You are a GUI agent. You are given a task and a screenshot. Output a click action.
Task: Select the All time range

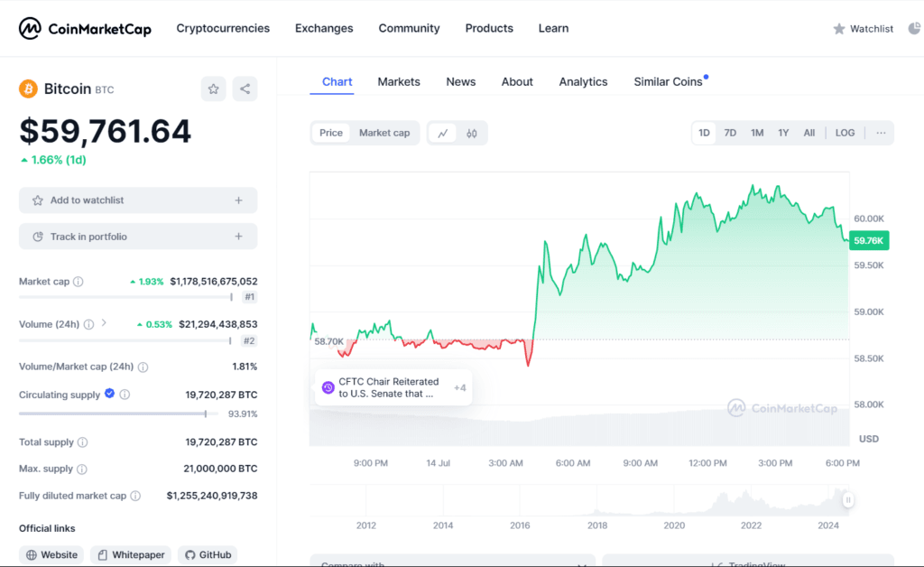coord(809,134)
